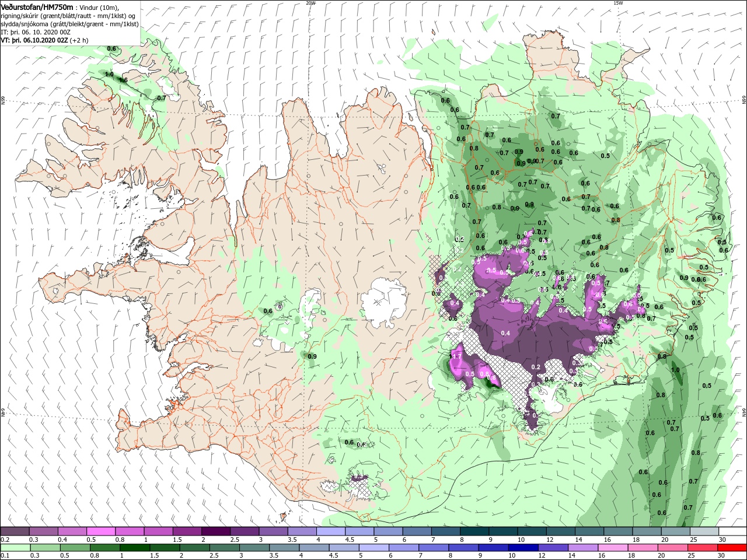Click the "Vindur (10m)" text

click(99, 7)
